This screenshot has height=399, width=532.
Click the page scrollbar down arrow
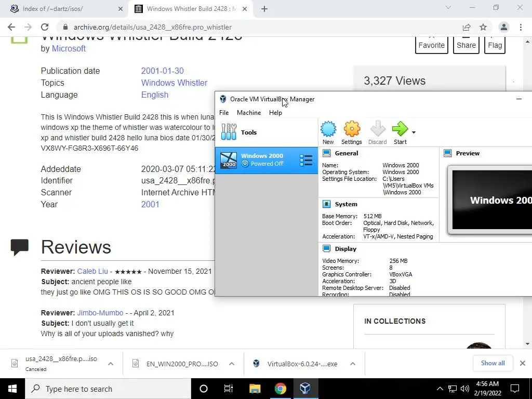527,344
